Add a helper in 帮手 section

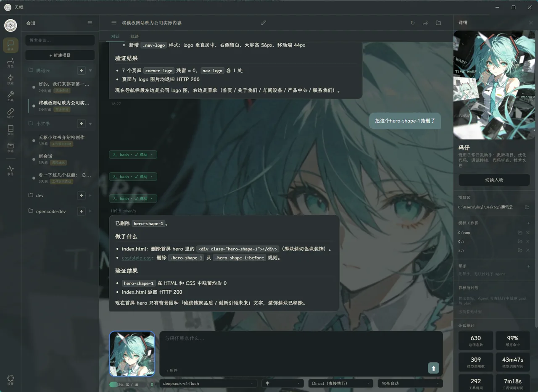(529, 266)
